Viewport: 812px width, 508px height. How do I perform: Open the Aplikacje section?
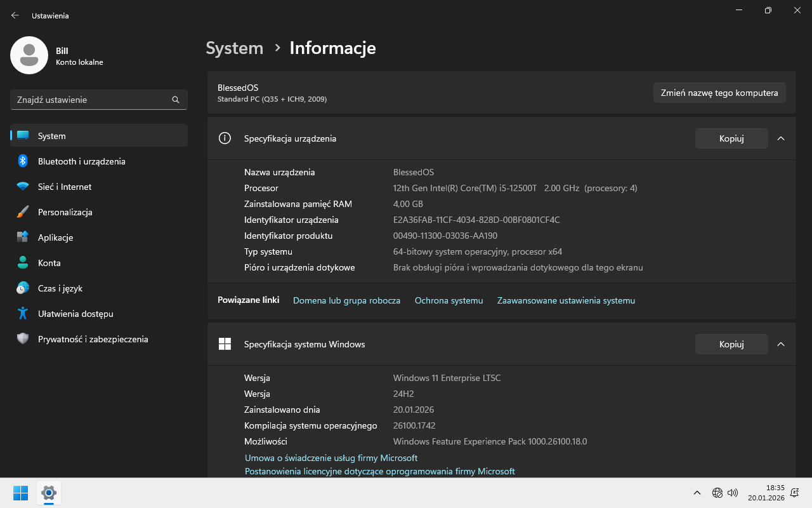point(55,237)
